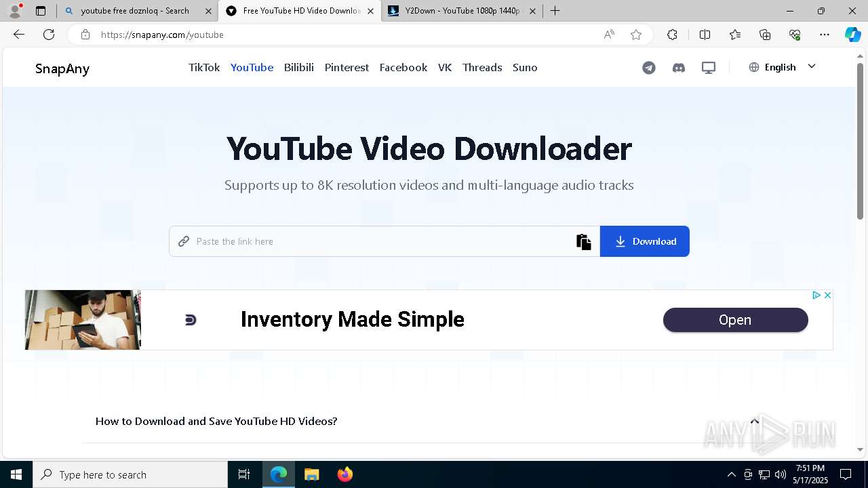Viewport: 868px width, 488px height.
Task: Open the Favorites list
Action: [x=735, y=35]
